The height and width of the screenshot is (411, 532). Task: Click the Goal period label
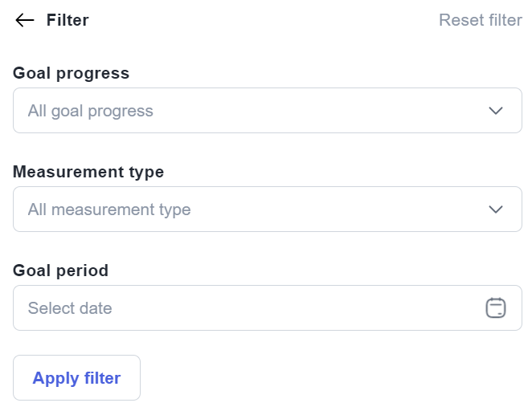(60, 271)
